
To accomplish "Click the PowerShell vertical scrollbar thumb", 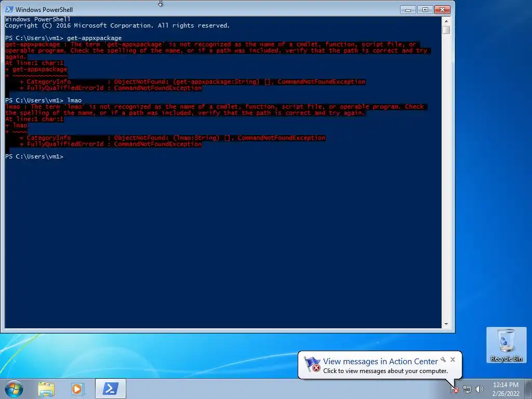I will (446, 30).
